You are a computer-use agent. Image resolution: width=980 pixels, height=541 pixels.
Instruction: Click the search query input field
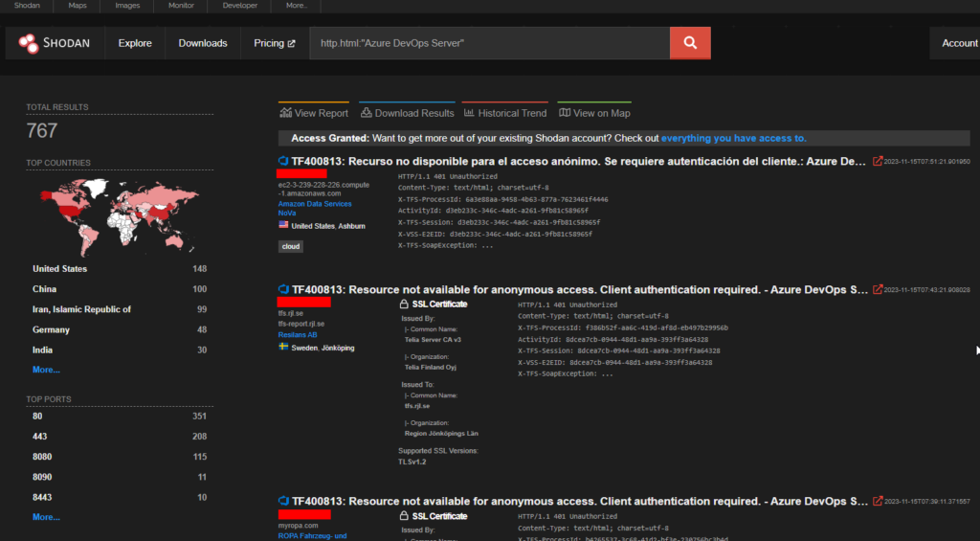pyautogui.click(x=489, y=43)
